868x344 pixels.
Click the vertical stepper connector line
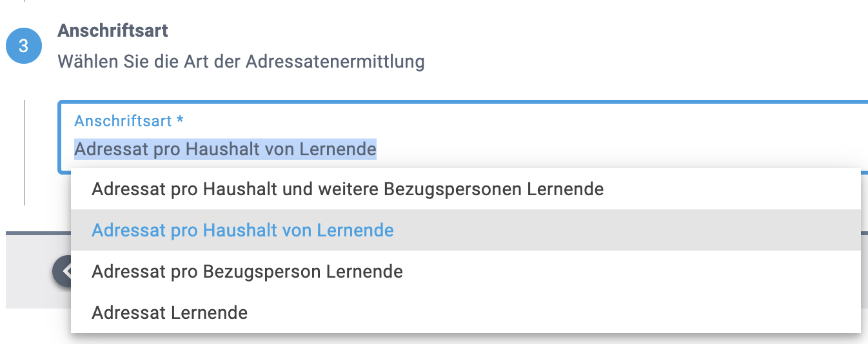(x=25, y=152)
